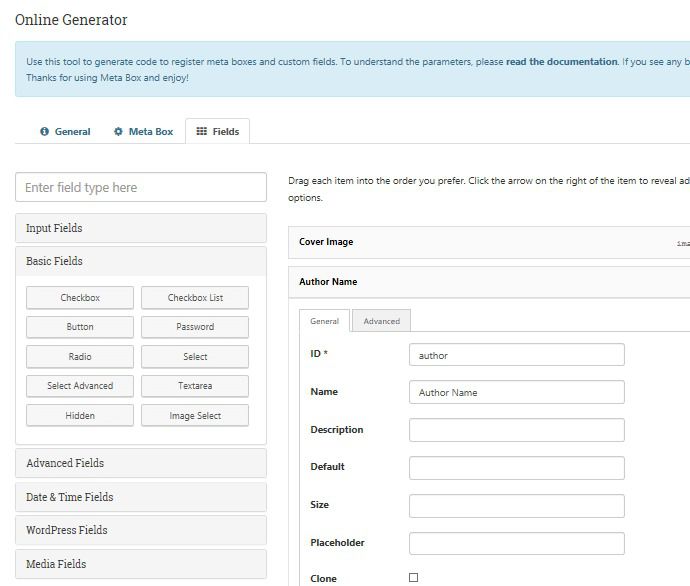Expand the Media Fields section
690x586 pixels.
(141, 564)
